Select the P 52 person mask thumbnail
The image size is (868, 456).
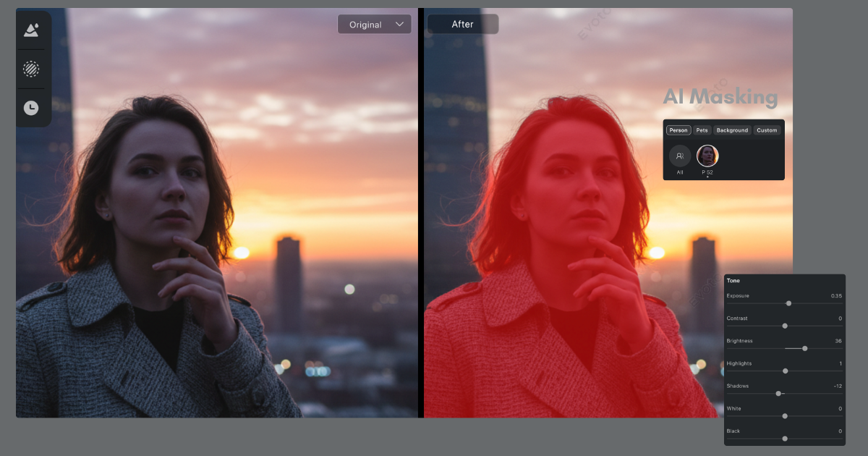coord(707,156)
